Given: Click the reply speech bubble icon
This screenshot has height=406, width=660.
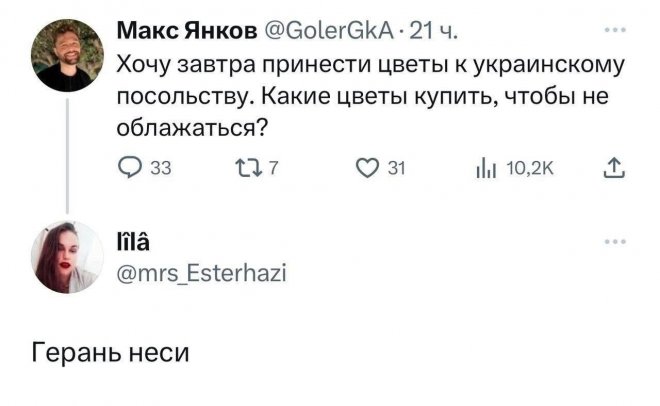Looking at the screenshot, I should pos(131,169).
